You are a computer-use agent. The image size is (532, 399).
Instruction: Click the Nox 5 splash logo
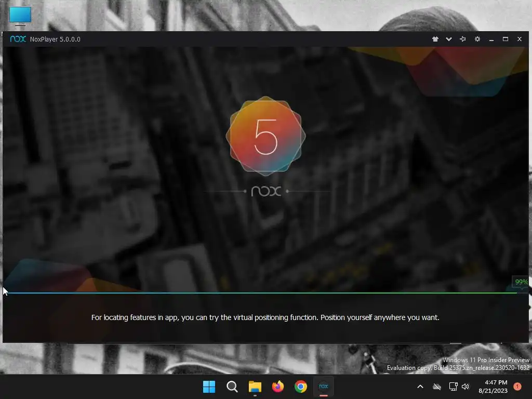pyautogui.click(x=265, y=136)
